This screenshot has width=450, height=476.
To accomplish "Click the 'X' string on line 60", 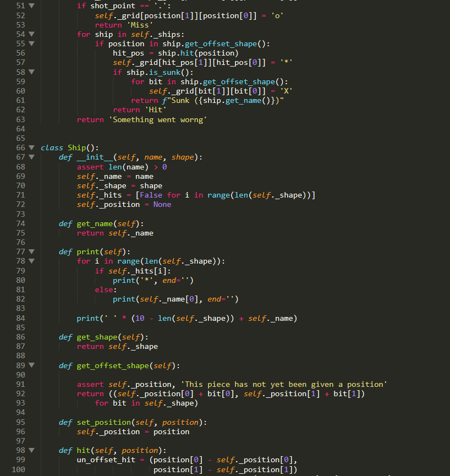I will pyautogui.click(x=287, y=91).
